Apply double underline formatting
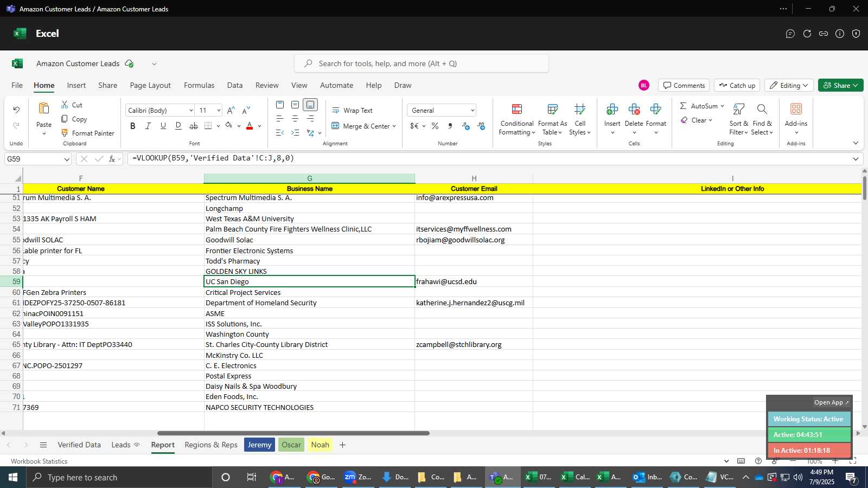The width and height of the screenshot is (868, 488). tap(178, 126)
